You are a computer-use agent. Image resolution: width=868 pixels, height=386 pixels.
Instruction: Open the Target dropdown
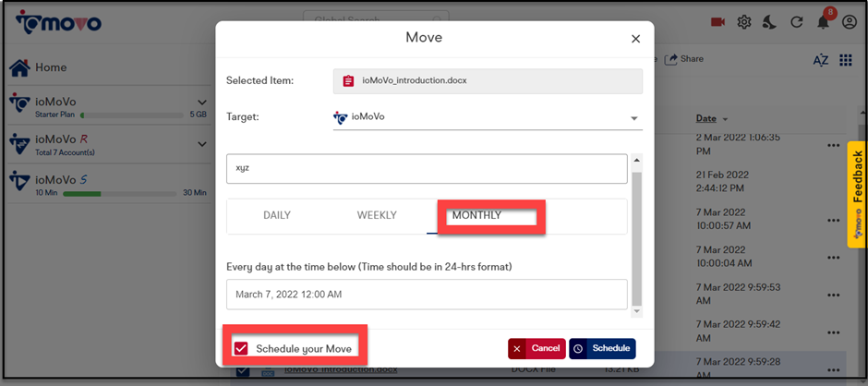(x=488, y=118)
